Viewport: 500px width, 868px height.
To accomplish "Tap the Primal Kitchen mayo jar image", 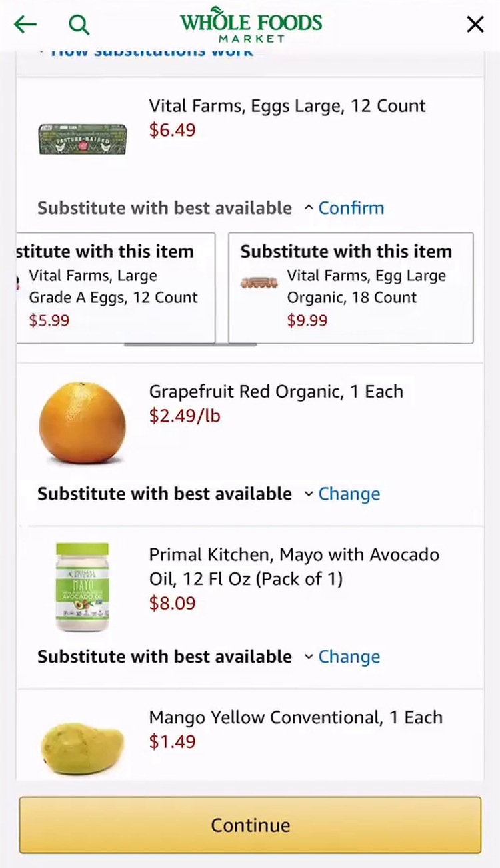I will tap(82, 586).
